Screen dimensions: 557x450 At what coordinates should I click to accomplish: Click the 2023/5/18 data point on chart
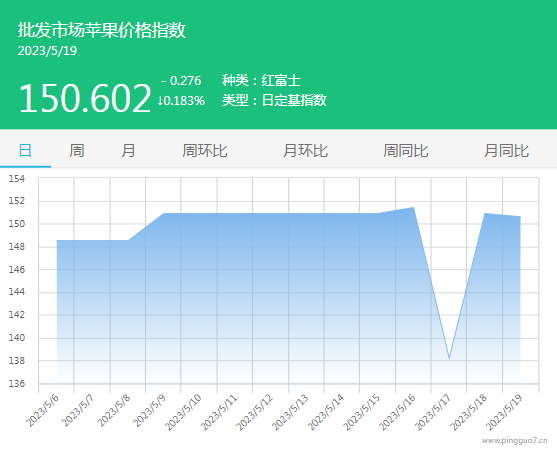[485, 213]
